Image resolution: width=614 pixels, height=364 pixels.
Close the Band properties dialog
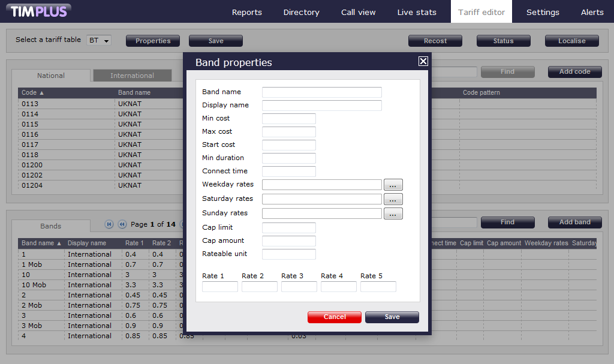tap(423, 61)
